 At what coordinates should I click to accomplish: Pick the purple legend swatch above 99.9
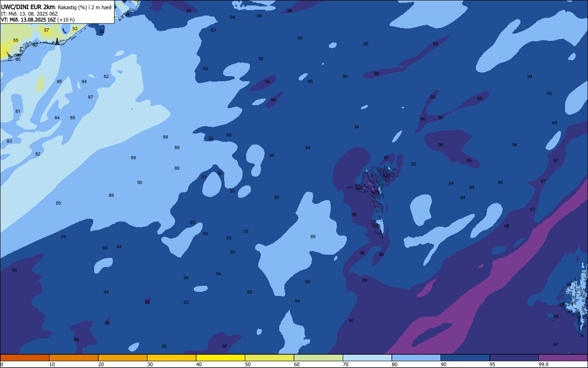pyautogui.click(x=563, y=357)
